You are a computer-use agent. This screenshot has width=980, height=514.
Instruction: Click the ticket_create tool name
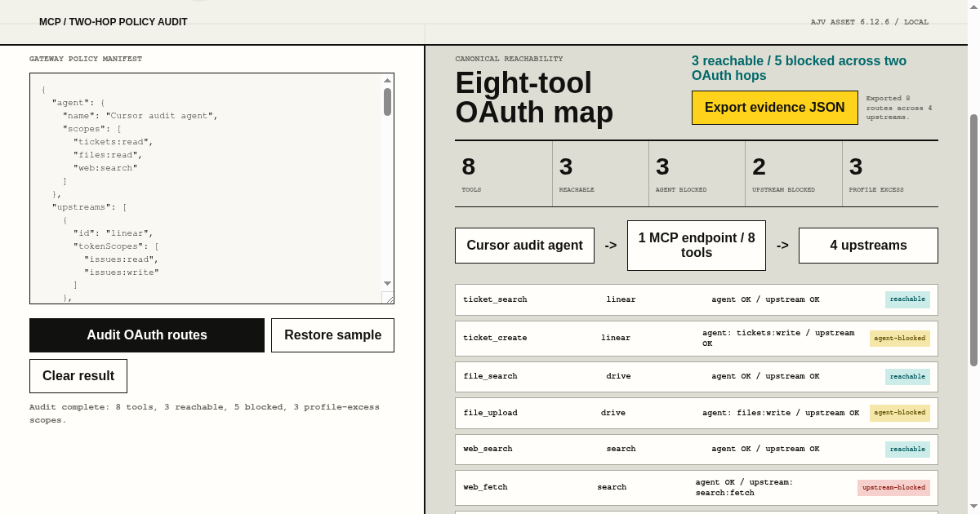[495, 338]
